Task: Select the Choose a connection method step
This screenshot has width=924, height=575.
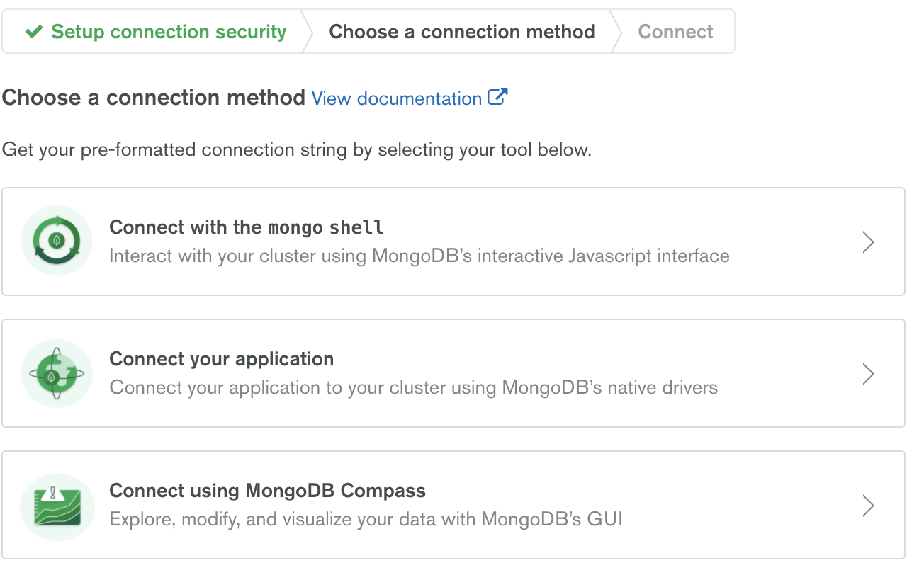Action: click(x=462, y=32)
